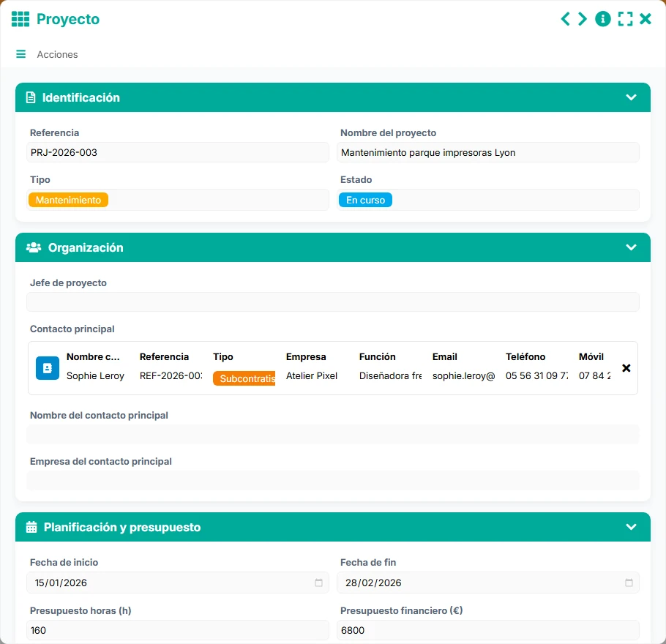Open the Fecha de inicio calendar picker

pyautogui.click(x=318, y=583)
